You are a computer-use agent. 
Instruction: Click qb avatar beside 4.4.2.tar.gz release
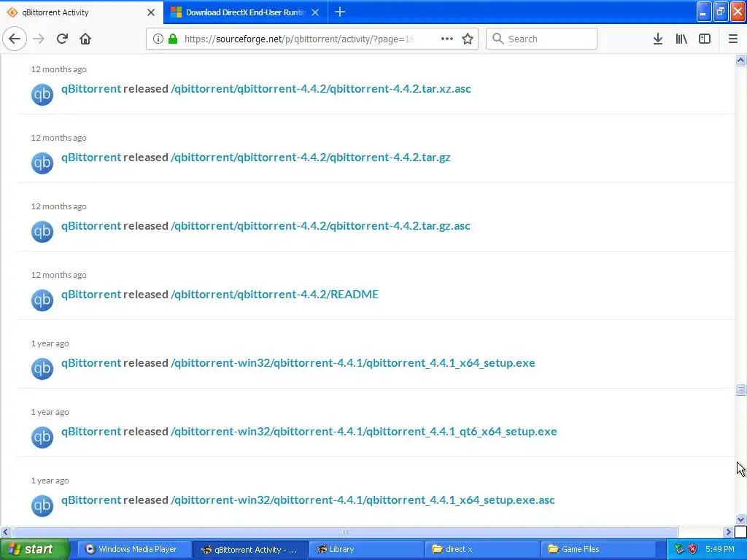click(x=42, y=163)
